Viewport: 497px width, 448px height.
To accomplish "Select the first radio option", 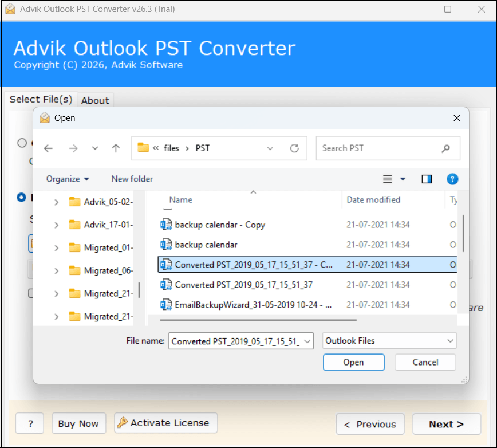I will (x=22, y=143).
